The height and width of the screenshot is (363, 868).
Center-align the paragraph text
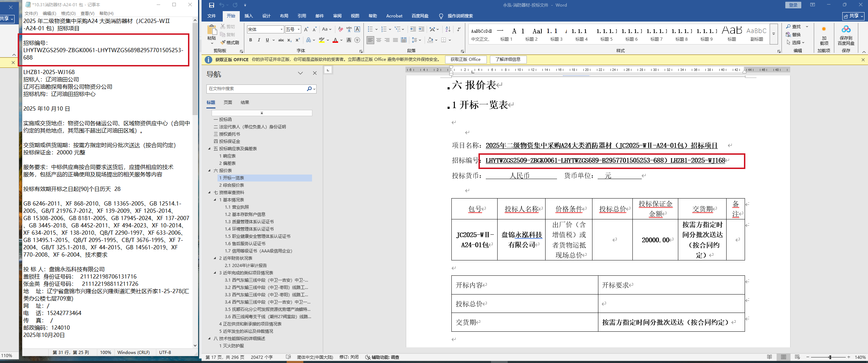click(x=379, y=40)
